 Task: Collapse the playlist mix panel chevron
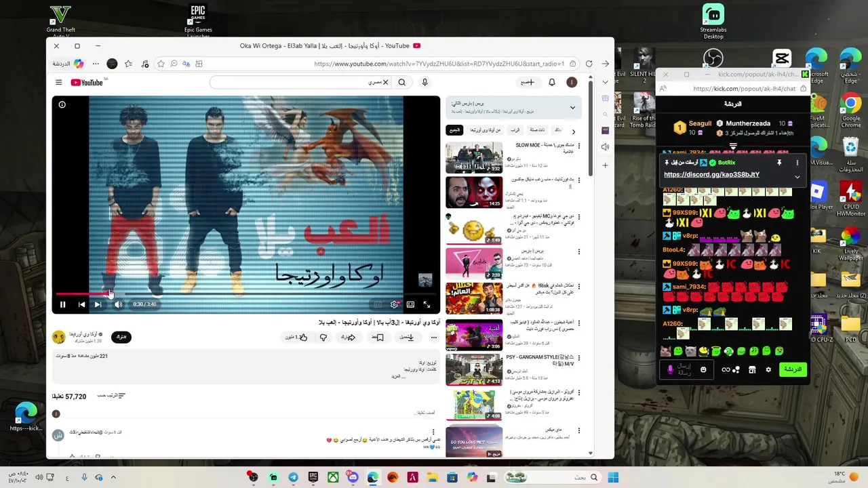pyautogui.click(x=572, y=107)
